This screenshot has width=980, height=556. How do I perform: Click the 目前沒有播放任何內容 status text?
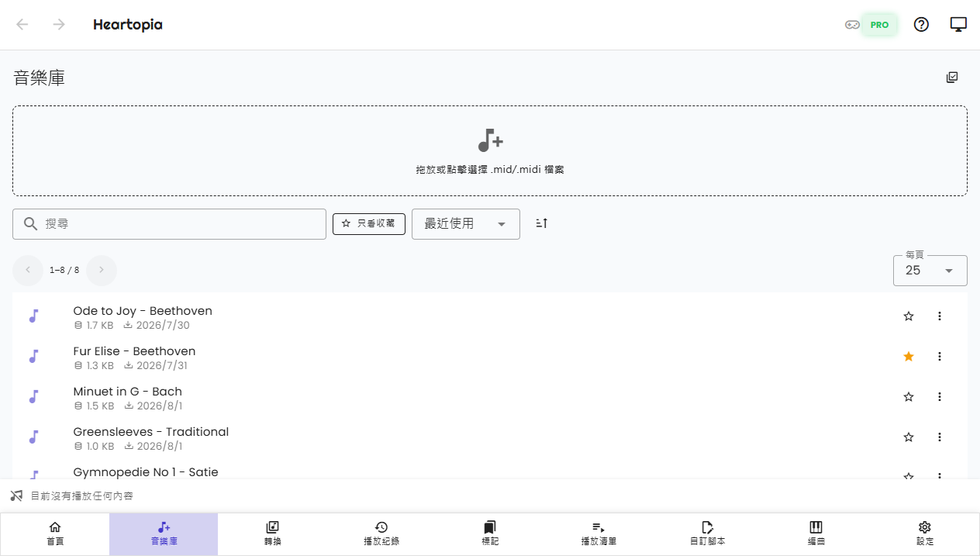coord(81,496)
